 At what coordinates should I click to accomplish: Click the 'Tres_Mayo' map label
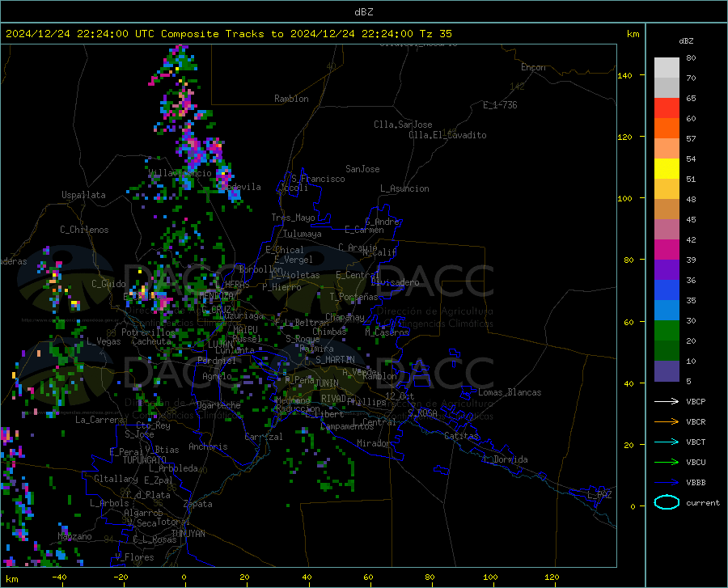click(x=293, y=218)
